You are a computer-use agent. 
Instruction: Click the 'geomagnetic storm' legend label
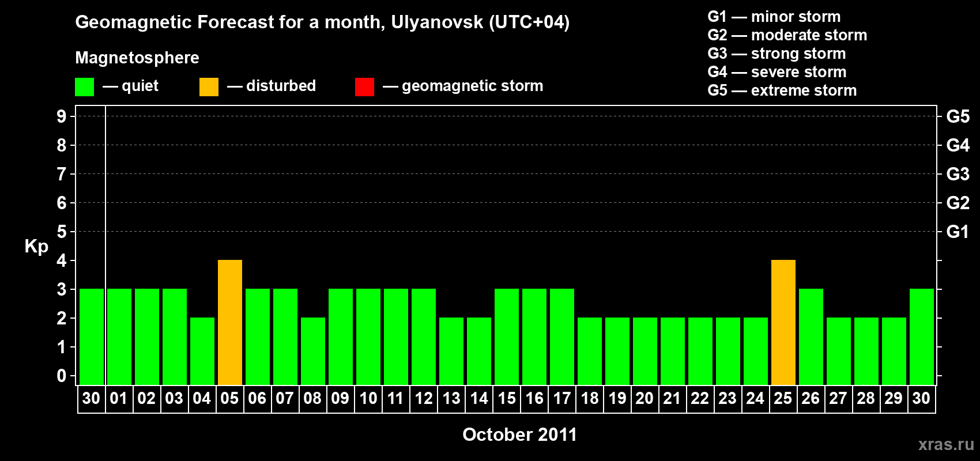tap(473, 86)
